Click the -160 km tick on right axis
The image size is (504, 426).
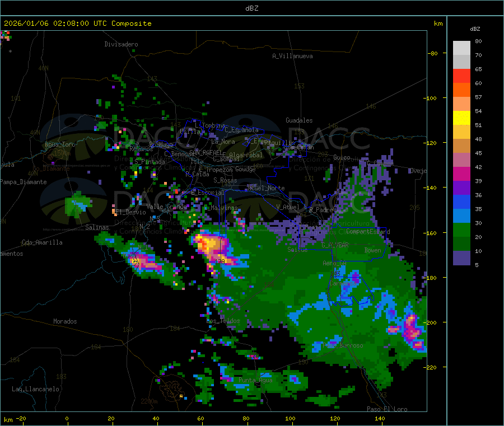tap(430, 233)
